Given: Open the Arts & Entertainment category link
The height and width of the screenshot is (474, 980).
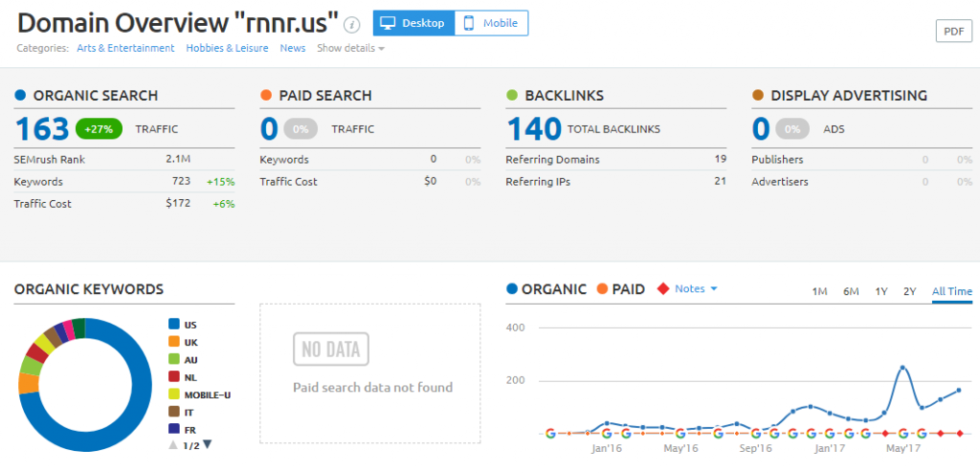Looking at the screenshot, I should pyautogui.click(x=124, y=48).
